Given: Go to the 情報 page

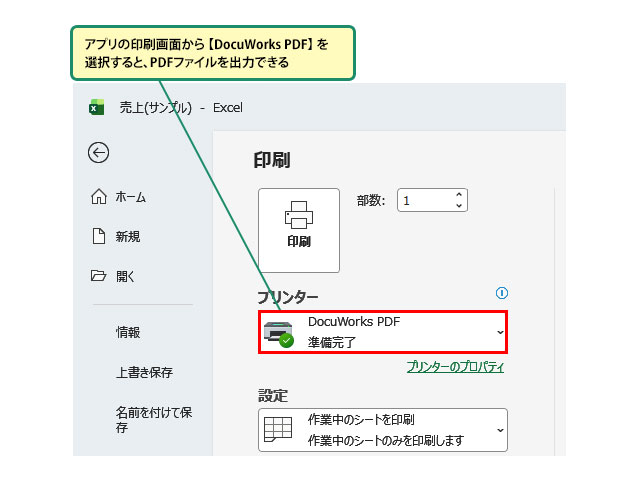Looking at the screenshot, I should coord(128,332).
